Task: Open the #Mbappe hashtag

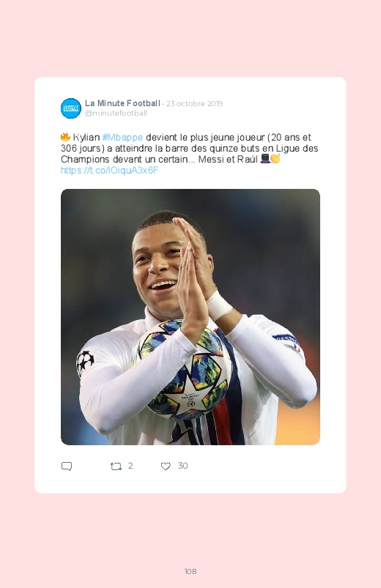Action: click(122, 137)
